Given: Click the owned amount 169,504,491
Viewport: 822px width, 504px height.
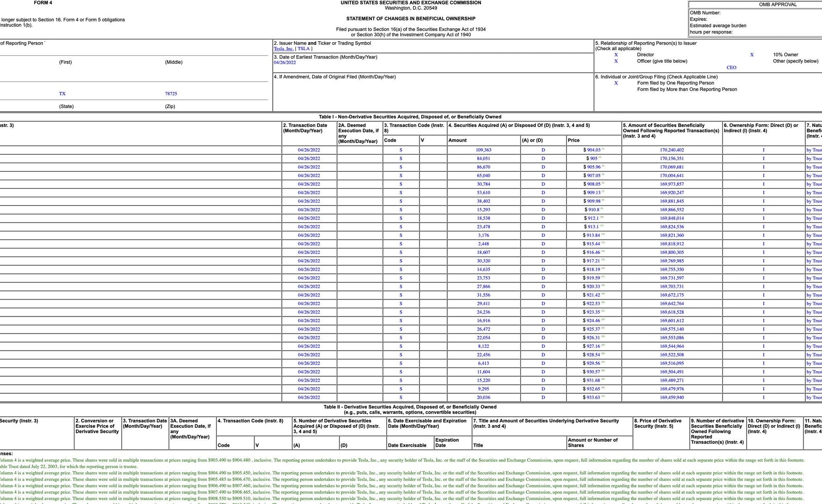Looking at the screenshot, I should [x=672, y=372].
